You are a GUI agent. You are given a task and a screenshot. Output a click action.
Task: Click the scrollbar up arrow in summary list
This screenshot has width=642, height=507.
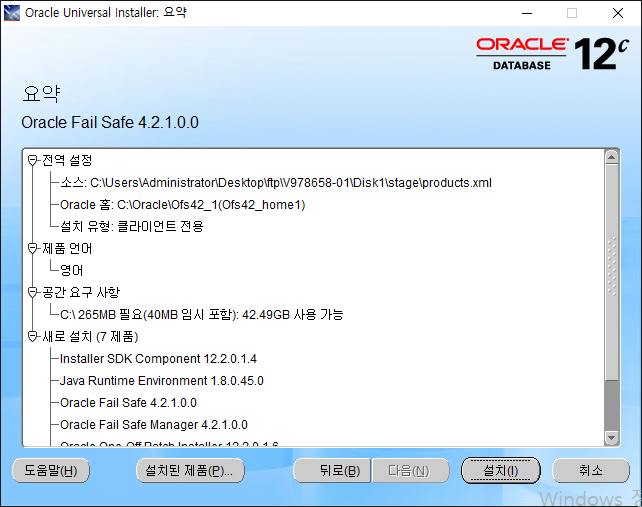click(x=612, y=157)
